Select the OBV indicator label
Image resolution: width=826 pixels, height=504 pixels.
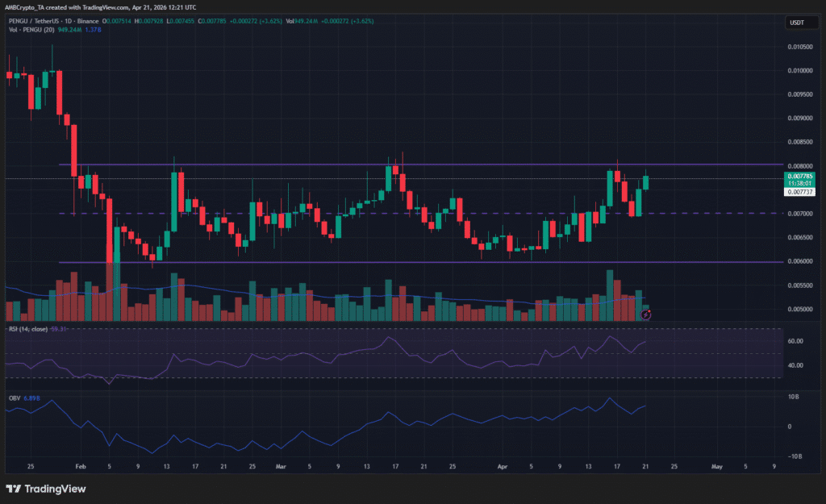[x=15, y=398]
